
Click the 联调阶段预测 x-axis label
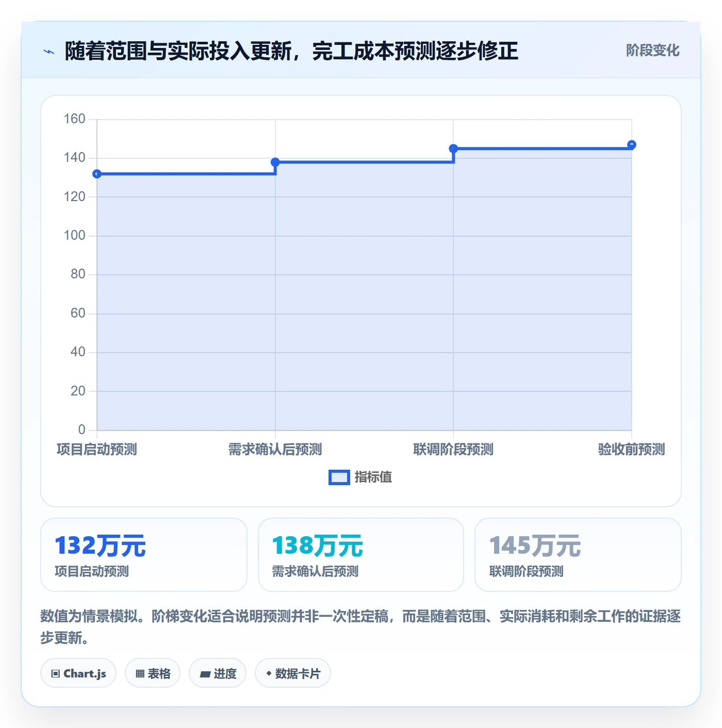pos(453,450)
